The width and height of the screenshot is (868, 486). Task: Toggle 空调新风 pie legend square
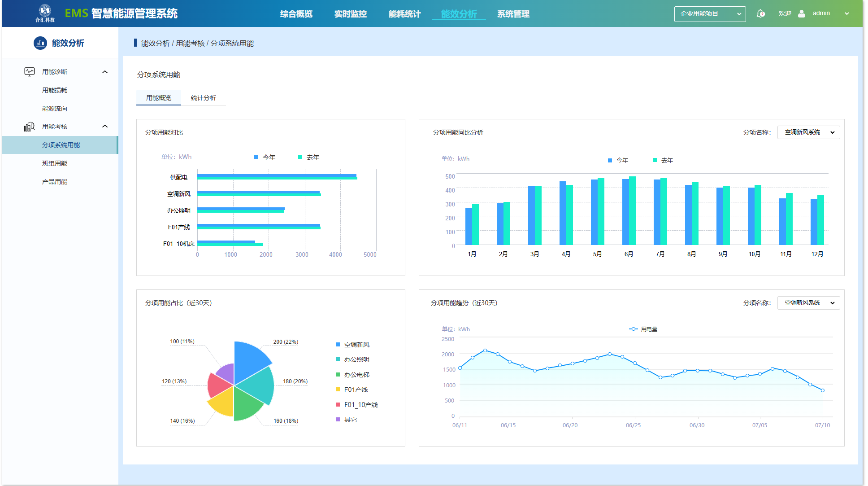338,345
